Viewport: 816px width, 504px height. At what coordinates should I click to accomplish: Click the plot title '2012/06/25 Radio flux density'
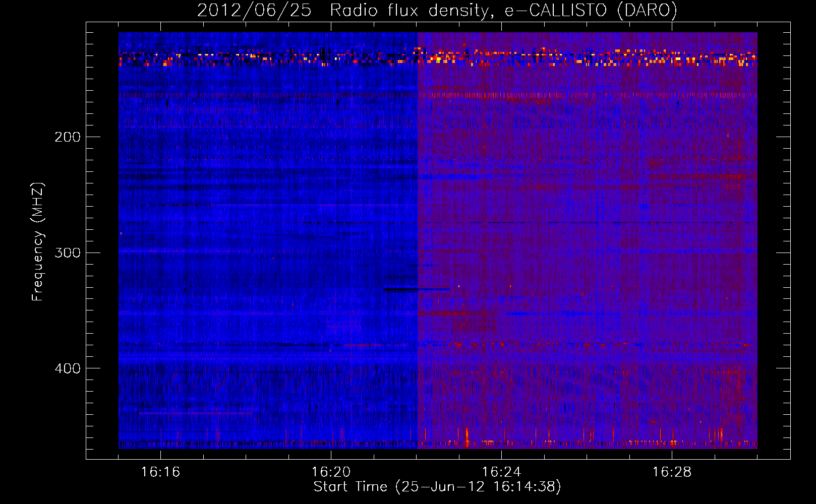click(343, 11)
